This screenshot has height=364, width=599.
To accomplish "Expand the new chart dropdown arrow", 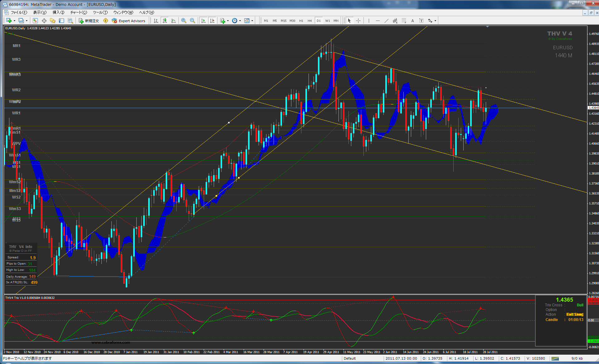I will pyautogui.click(x=14, y=21).
